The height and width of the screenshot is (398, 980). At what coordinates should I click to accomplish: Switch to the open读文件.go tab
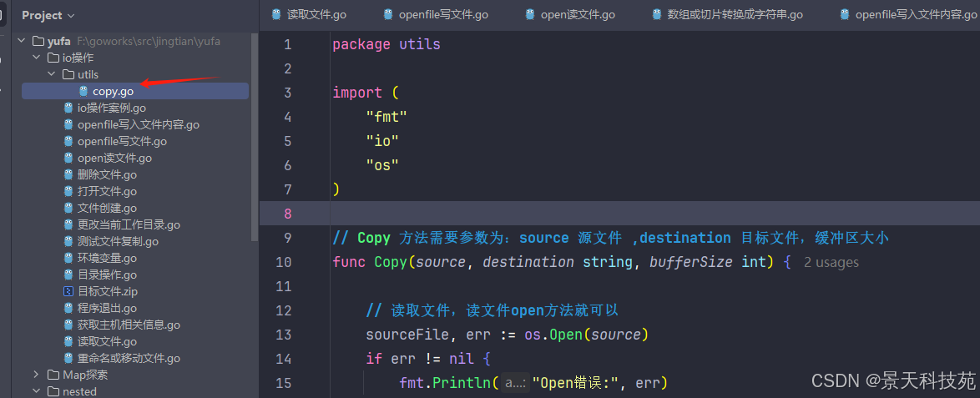tap(578, 15)
